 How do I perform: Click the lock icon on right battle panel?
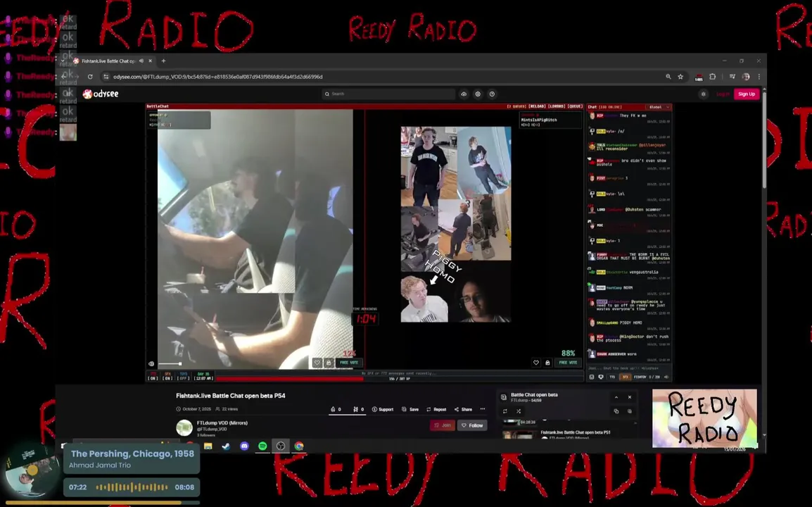[547, 363]
